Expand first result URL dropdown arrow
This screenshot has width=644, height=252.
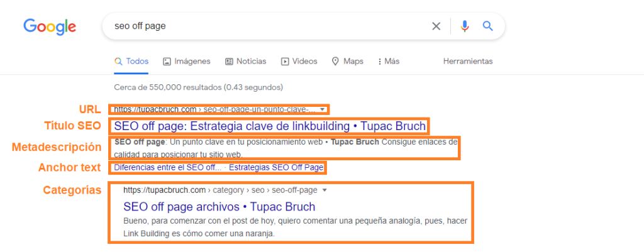323,109
